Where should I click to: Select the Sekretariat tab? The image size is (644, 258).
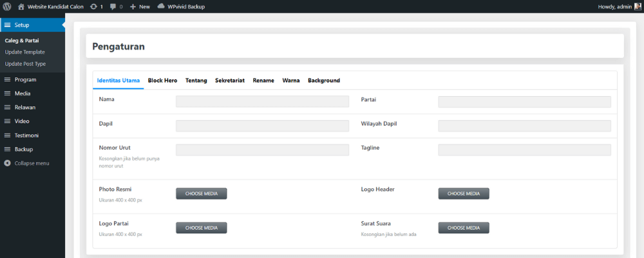(230, 81)
